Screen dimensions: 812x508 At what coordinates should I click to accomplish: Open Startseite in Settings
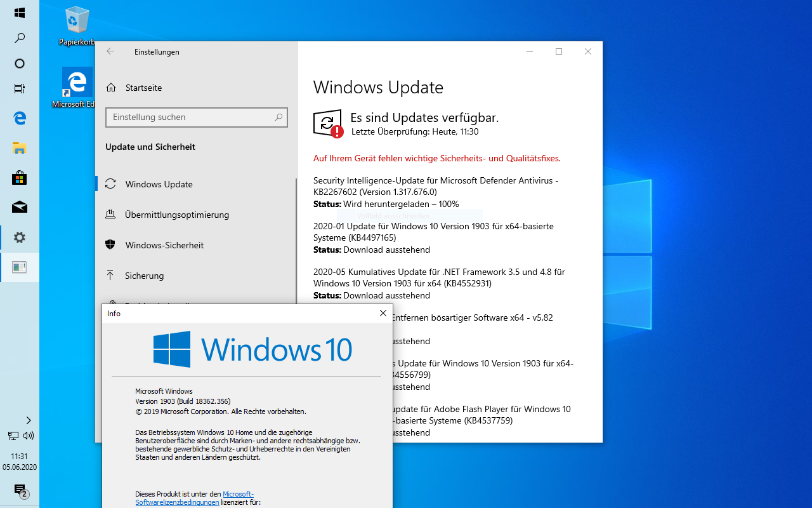[x=143, y=88]
